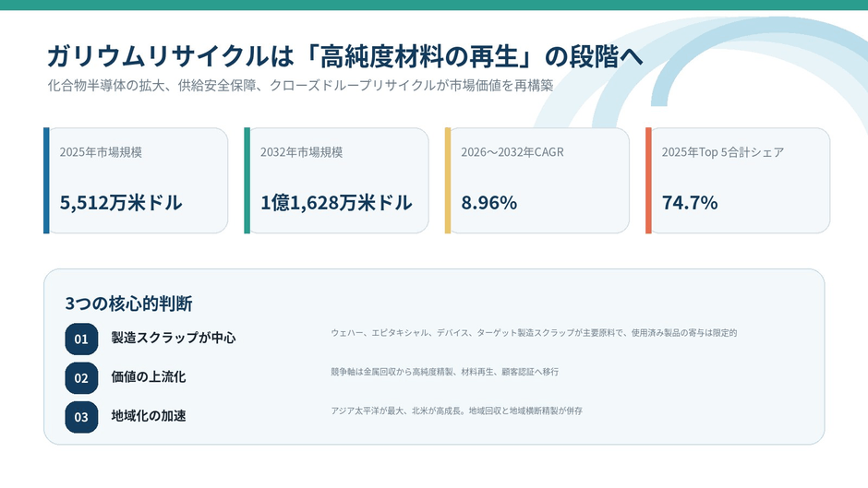The height and width of the screenshot is (488, 868).
Task: Click the 02 numbered badge
Action: [81, 378]
